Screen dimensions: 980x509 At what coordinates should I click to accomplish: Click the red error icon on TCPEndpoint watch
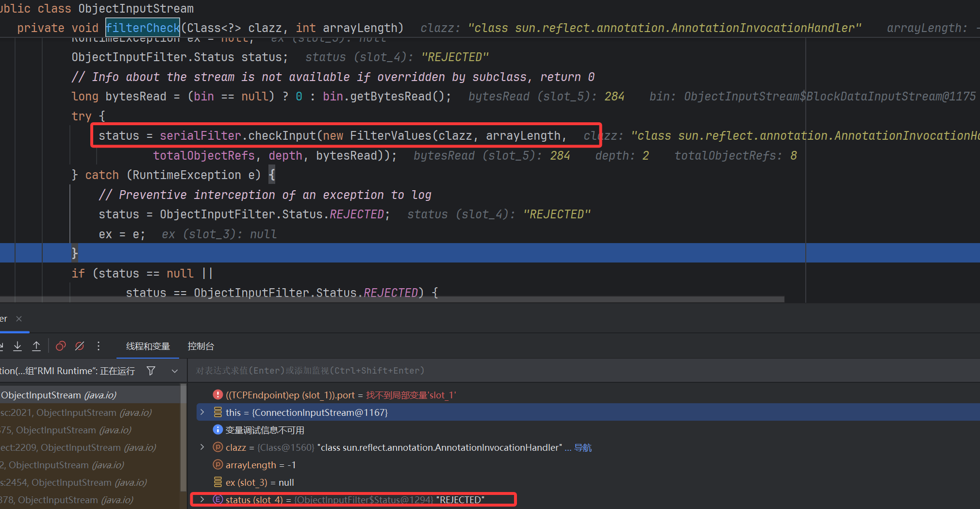coord(218,395)
